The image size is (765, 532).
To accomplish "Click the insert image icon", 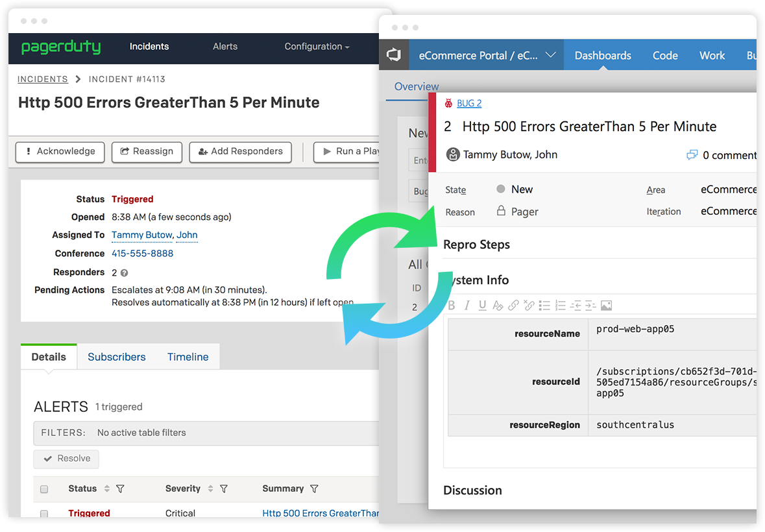I will click(x=606, y=306).
